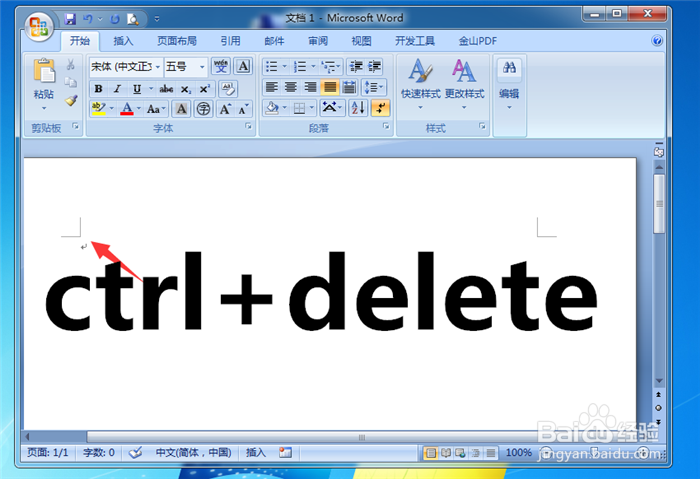This screenshot has width=700, height=479.
Task: Open 更改样式 menu
Action: (x=464, y=83)
